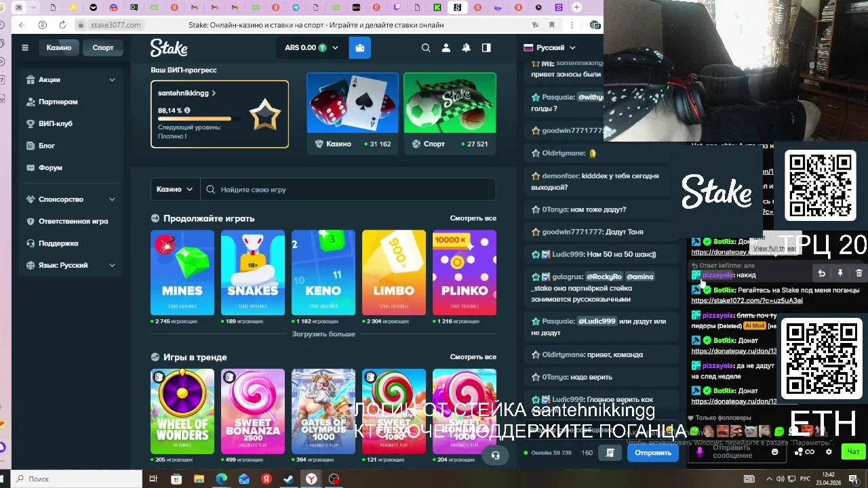Delete pizzayola message with trash icon
The height and width of the screenshot is (488, 868).
coord(859,273)
